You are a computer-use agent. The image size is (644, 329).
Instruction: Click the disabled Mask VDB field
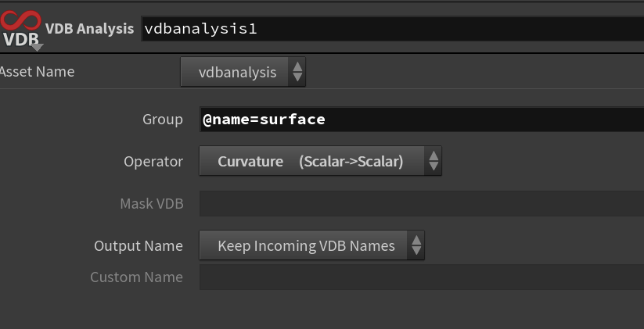422,203
